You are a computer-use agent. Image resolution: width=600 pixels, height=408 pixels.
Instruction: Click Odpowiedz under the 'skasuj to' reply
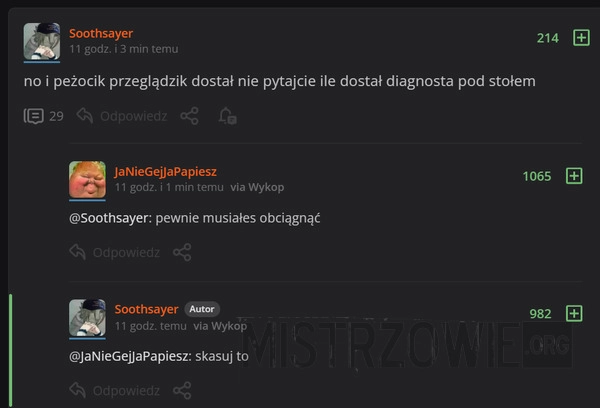pos(114,391)
